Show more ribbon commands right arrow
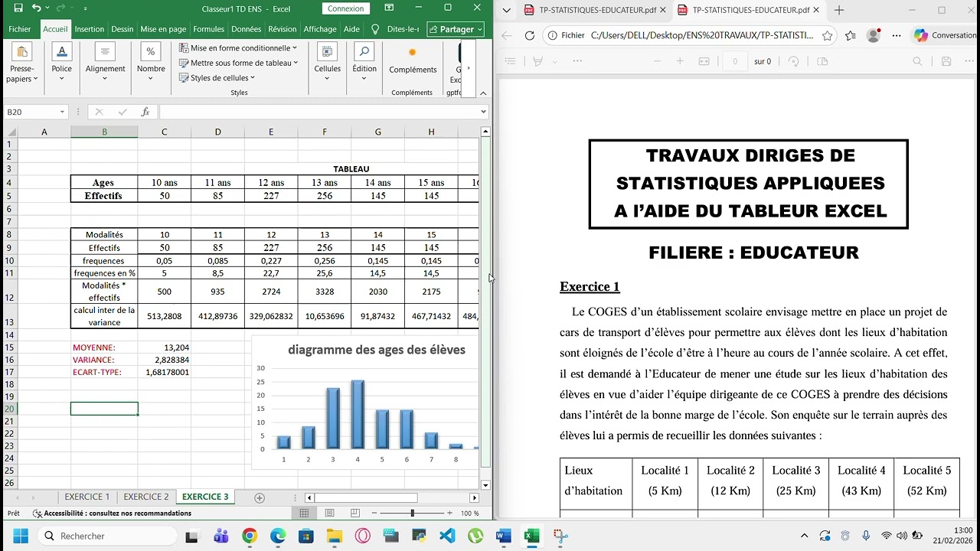The width and height of the screenshot is (980, 551). tap(469, 68)
